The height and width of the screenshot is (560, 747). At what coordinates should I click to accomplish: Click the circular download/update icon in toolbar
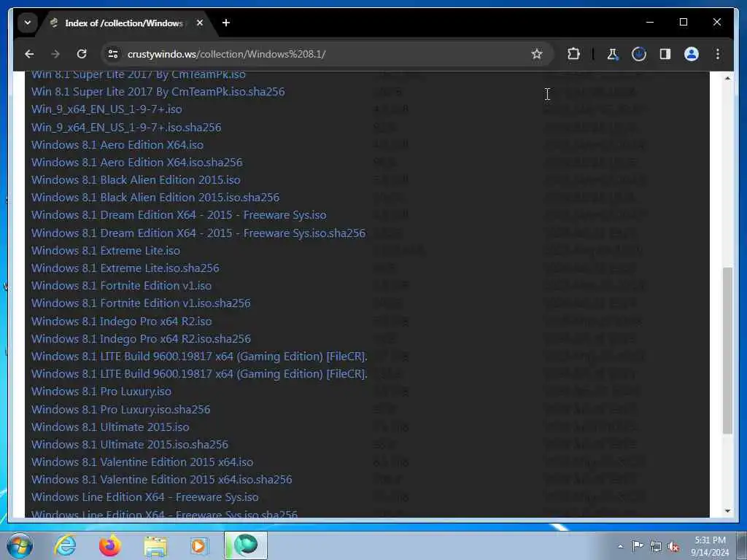pyautogui.click(x=639, y=54)
